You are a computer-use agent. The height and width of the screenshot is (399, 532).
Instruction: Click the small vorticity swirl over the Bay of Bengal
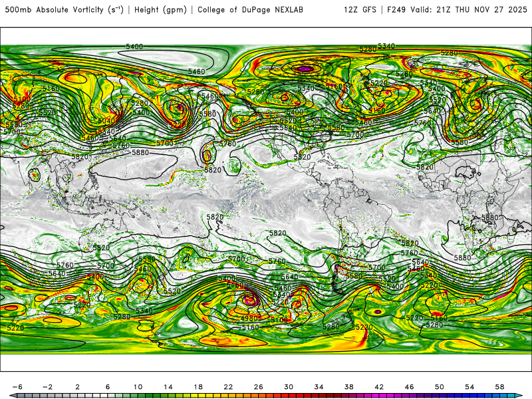click(34, 175)
